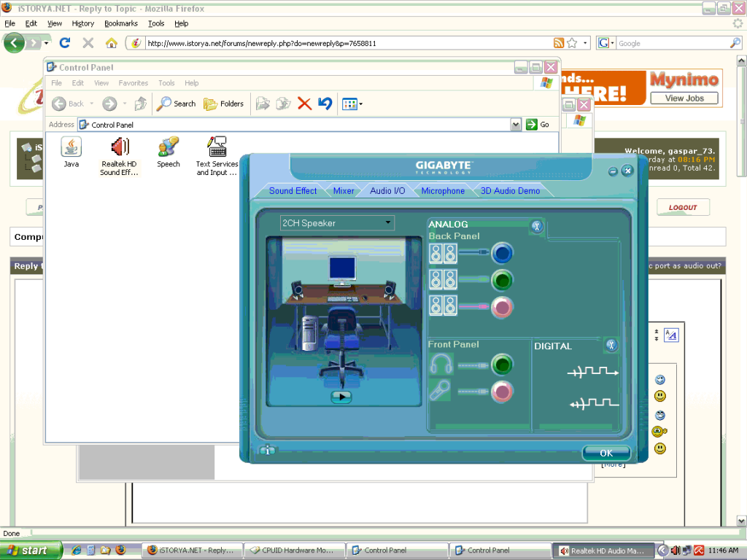Click the pink back panel audio jack
This screenshot has width=747, height=560.
click(502, 307)
